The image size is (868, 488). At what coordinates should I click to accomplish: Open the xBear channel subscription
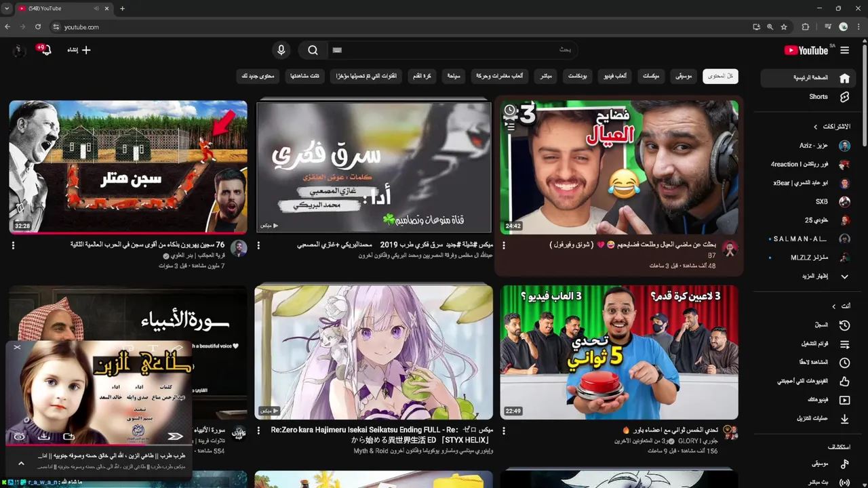tap(807, 183)
